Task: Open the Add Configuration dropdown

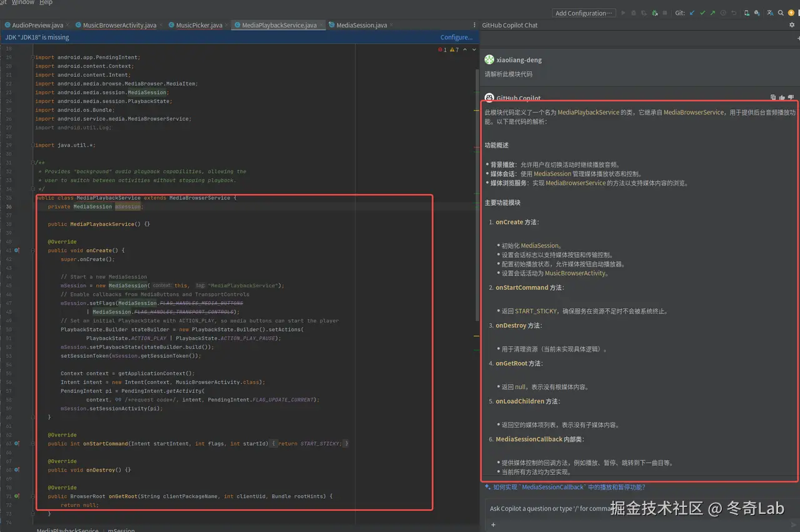Action: tap(584, 12)
